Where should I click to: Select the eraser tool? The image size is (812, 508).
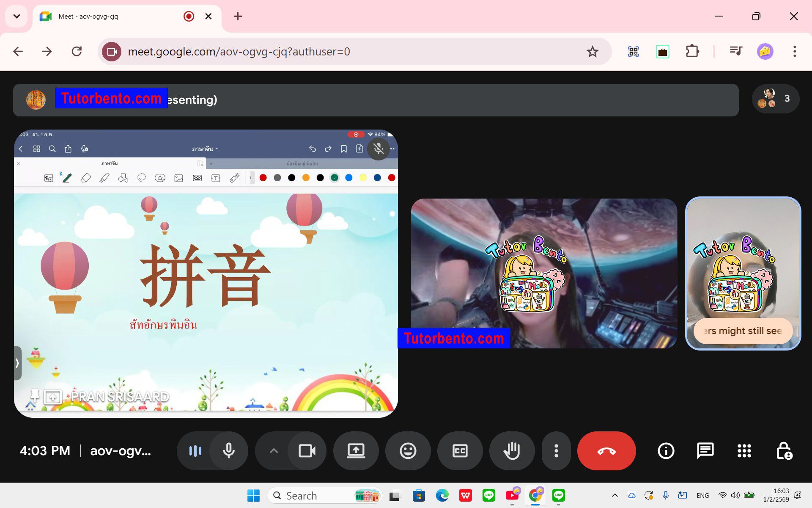click(x=86, y=178)
